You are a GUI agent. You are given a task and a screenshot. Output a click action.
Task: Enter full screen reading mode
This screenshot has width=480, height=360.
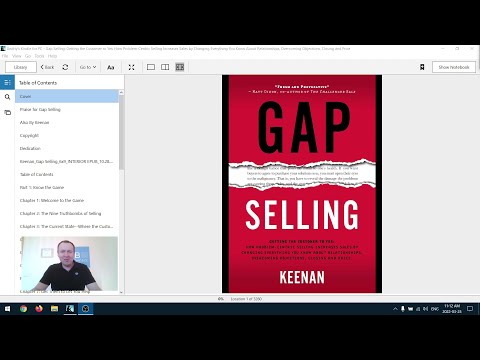pos(131,67)
